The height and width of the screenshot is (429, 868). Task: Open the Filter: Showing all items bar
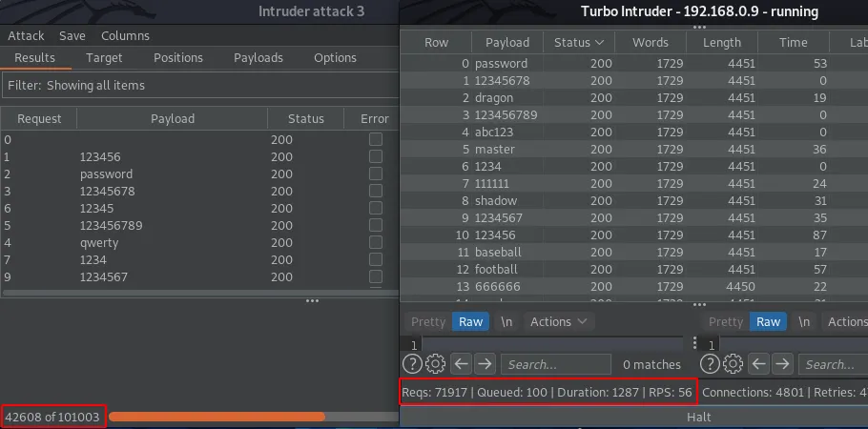(x=198, y=86)
